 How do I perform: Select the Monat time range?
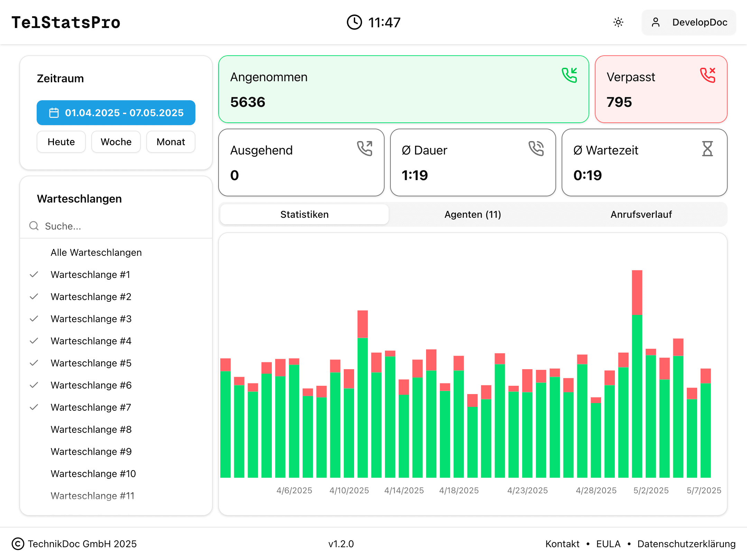point(170,142)
